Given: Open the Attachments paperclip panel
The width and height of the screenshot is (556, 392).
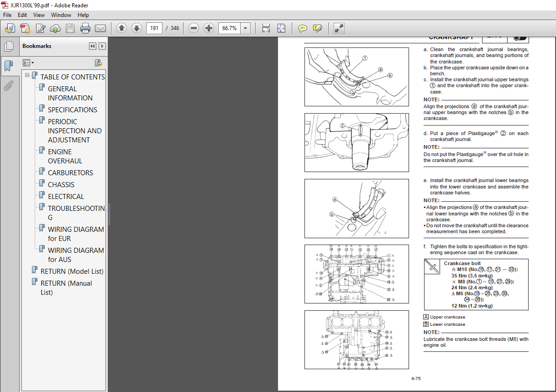Looking at the screenshot, I should tap(9, 85).
